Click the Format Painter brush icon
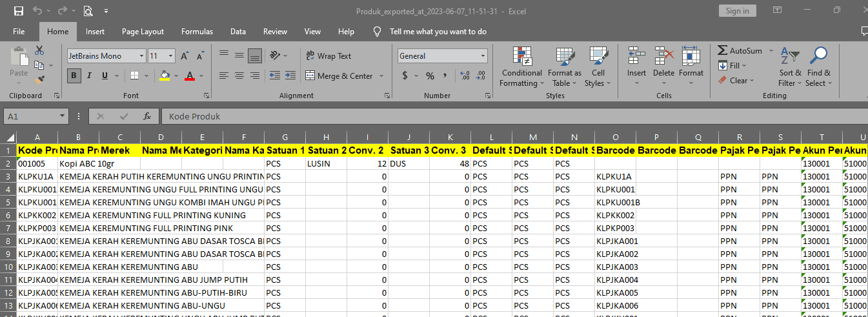 pyautogui.click(x=40, y=80)
